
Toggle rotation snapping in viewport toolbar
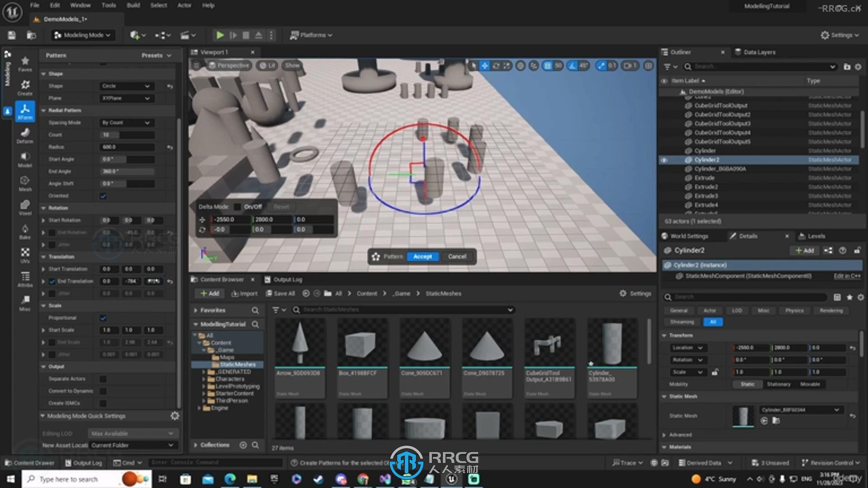click(x=573, y=66)
